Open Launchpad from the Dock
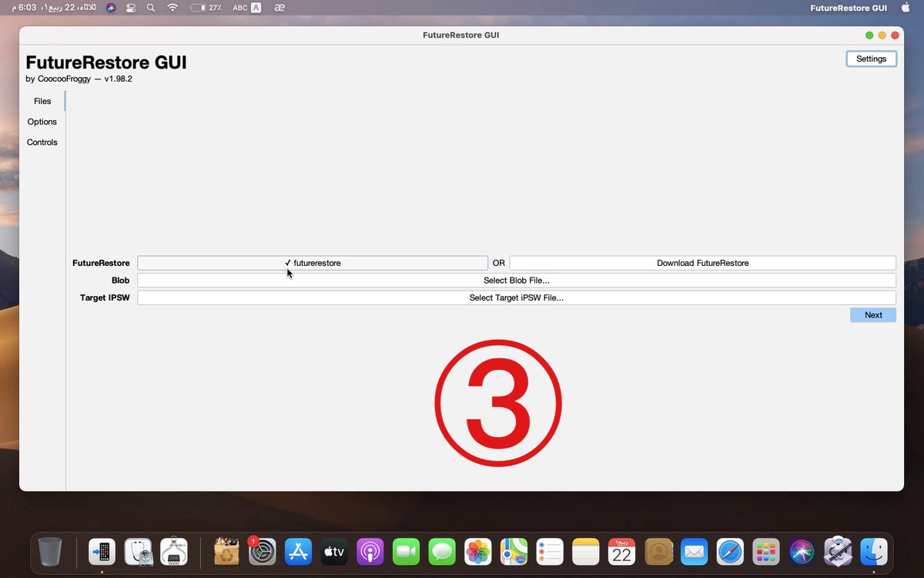Screen dimensions: 924x578 765,552
